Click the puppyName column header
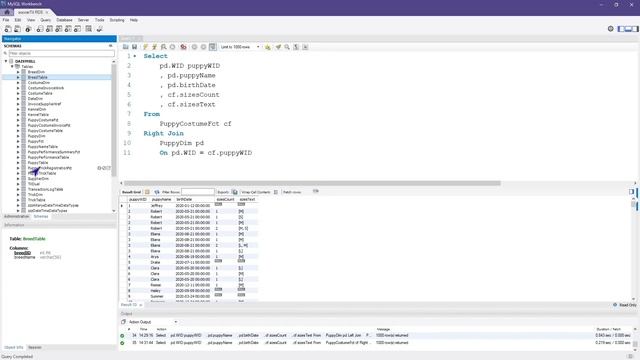Viewport: 640px width, 360px height. [161, 200]
